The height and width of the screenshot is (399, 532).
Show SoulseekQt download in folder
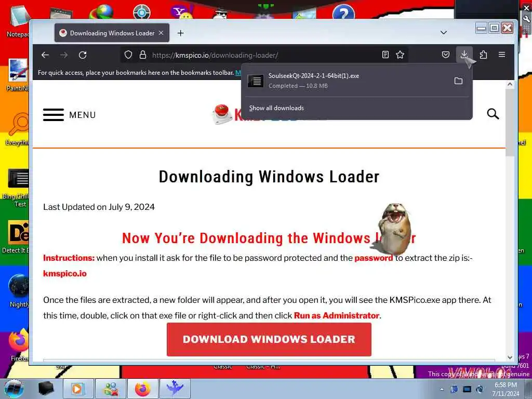(458, 81)
